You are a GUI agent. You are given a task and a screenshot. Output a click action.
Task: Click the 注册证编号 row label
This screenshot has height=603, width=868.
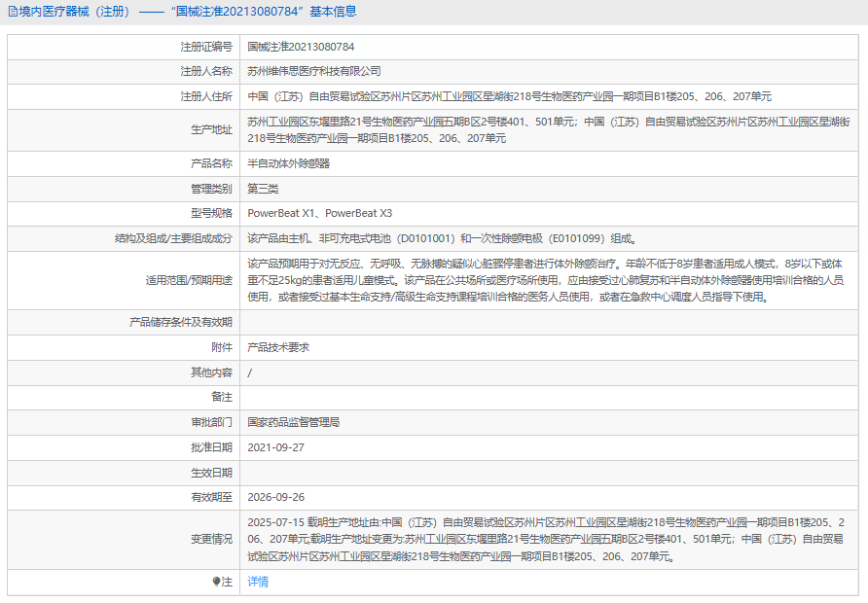[206, 46]
